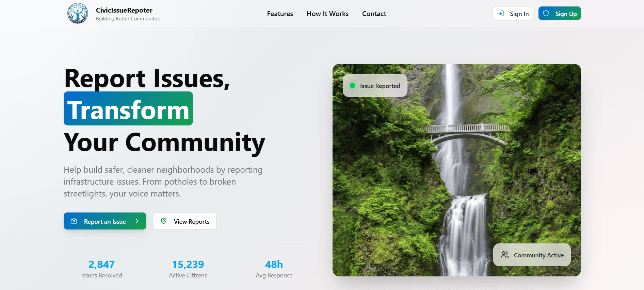The width and height of the screenshot is (644, 290).
Task: Click the sign-in arrow icon
Action: click(x=501, y=14)
